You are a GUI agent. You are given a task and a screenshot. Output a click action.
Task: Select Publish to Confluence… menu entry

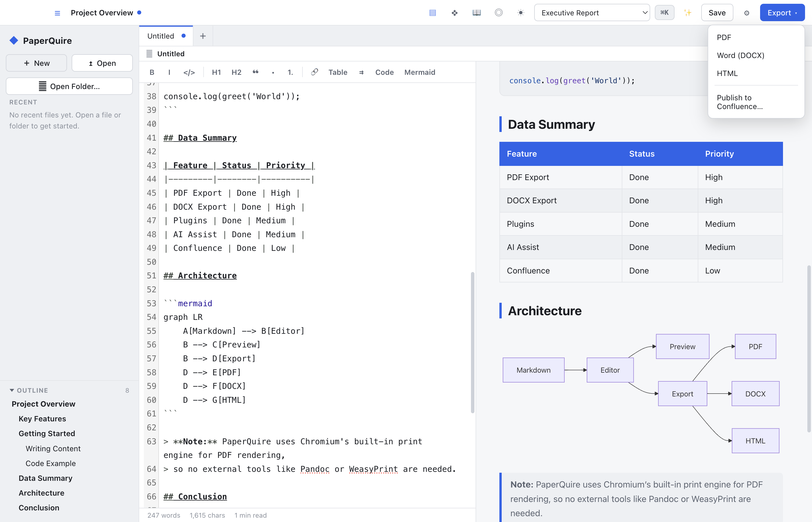click(756, 102)
